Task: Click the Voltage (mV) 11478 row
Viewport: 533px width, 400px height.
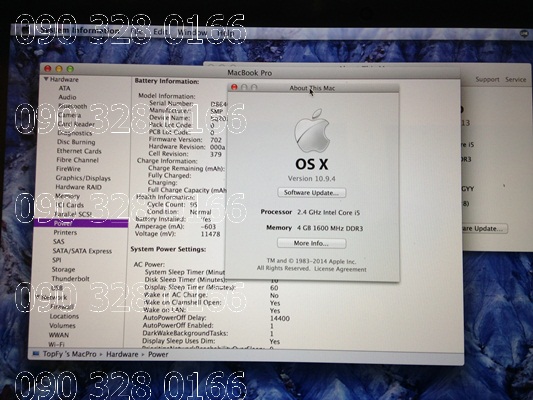Action: [x=177, y=234]
